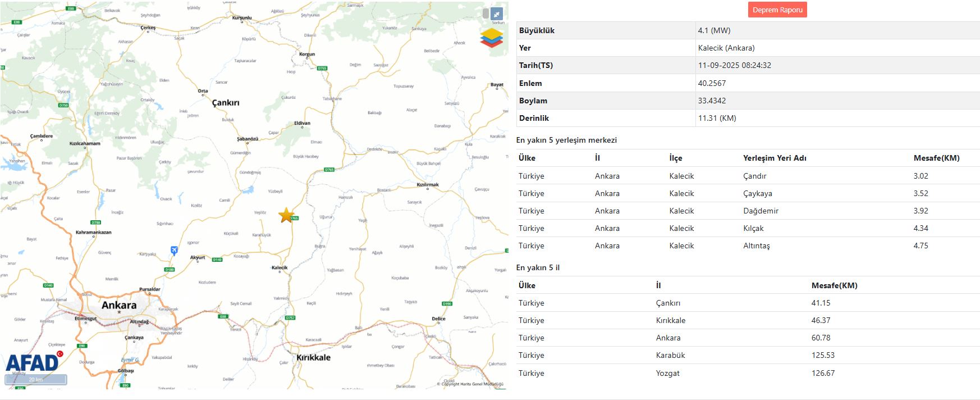Click the 20 km scale bar
This screenshot has height=400, width=980.
pyautogui.click(x=36, y=380)
